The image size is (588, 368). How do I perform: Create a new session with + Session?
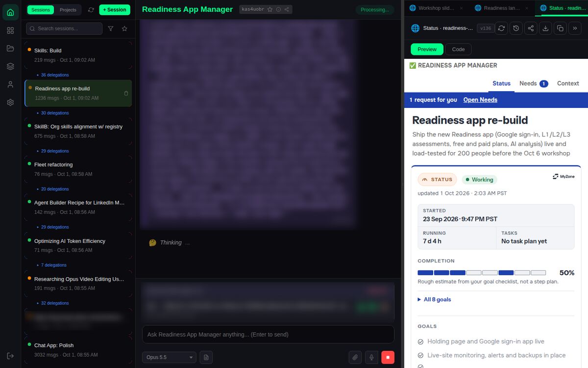point(115,10)
